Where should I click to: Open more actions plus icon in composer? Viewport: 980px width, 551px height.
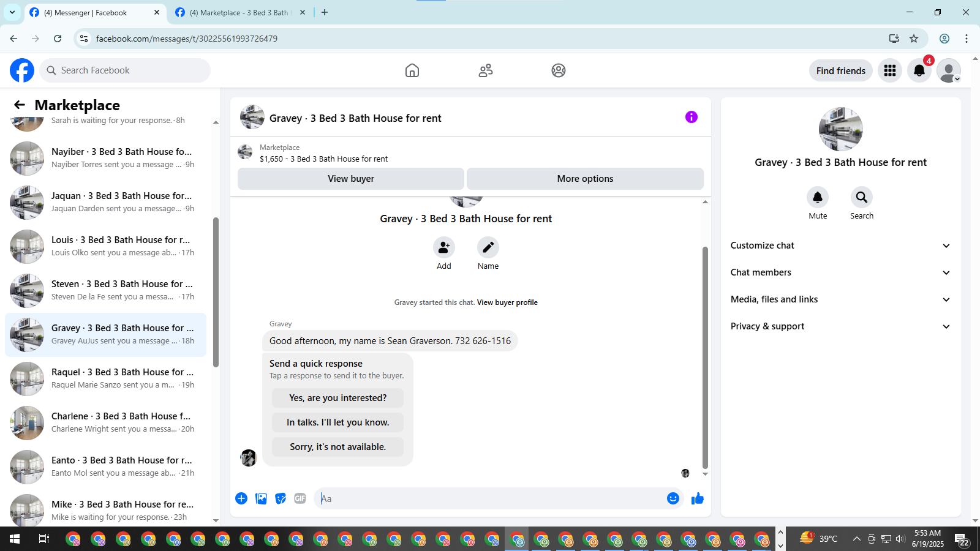point(241,498)
